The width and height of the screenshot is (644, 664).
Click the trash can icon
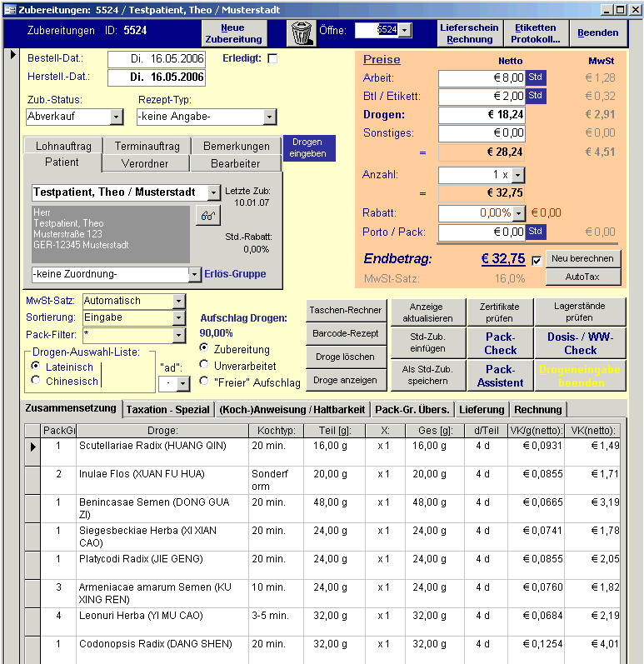(301, 33)
